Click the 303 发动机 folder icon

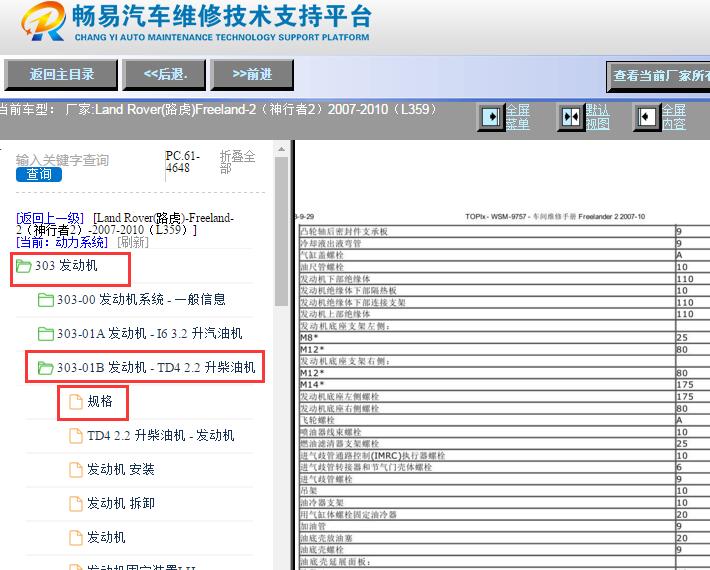click(x=24, y=266)
